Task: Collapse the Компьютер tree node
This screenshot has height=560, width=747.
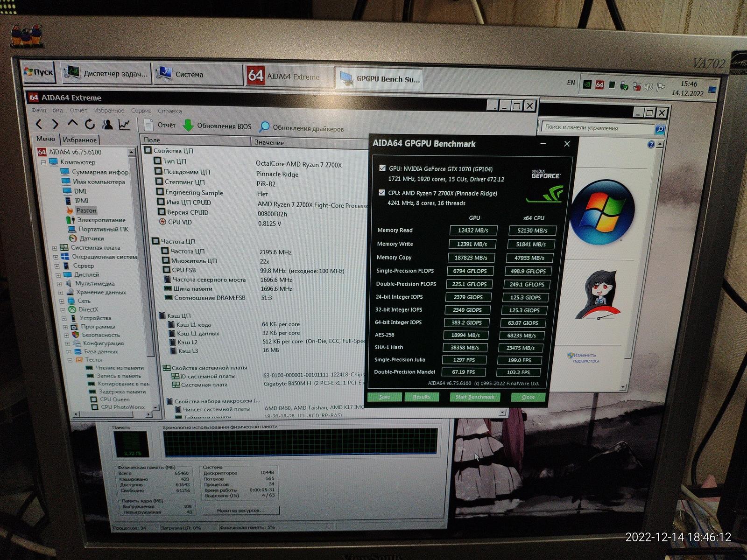Action: point(43,163)
